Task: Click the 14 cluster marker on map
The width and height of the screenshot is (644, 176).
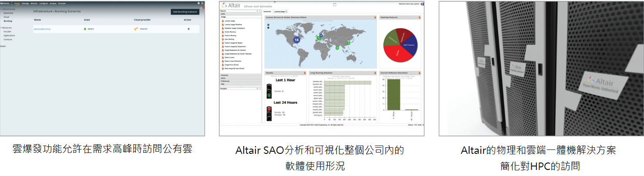Action: [297, 40]
